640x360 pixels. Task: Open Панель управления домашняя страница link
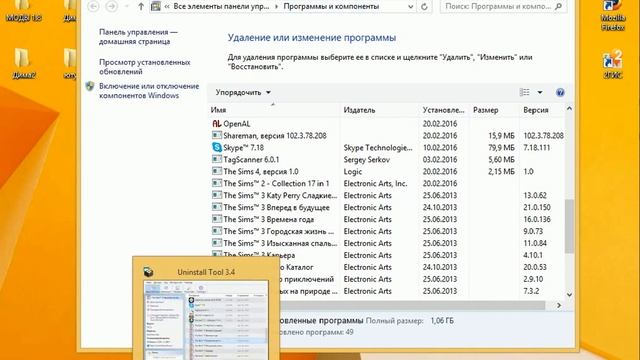pyautogui.click(x=138, y=37)
